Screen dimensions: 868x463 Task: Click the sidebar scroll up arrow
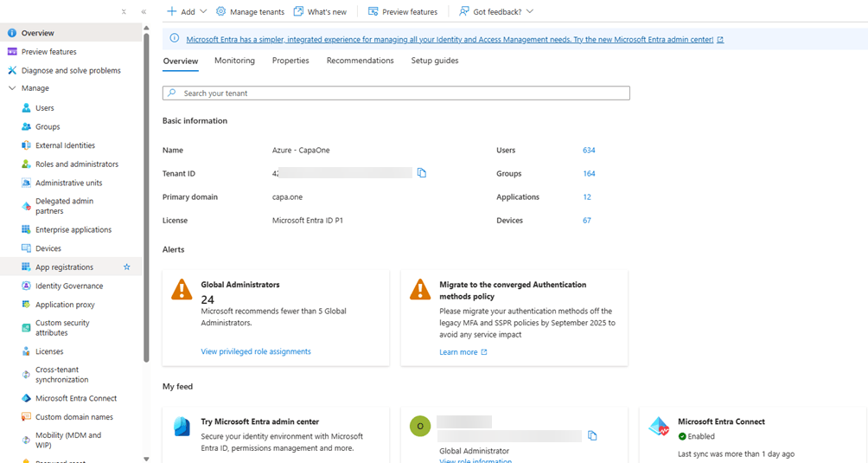(x=146, y=27)
